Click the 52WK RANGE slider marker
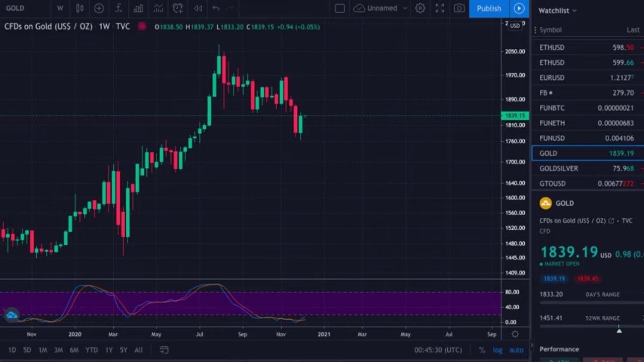644x362 pixels. [619, 330]
